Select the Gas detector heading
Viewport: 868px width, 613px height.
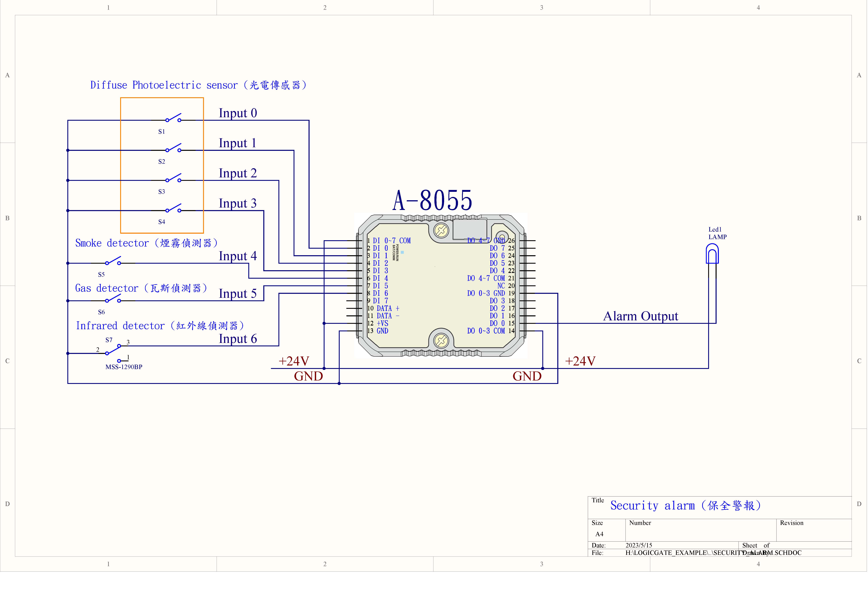141,288
